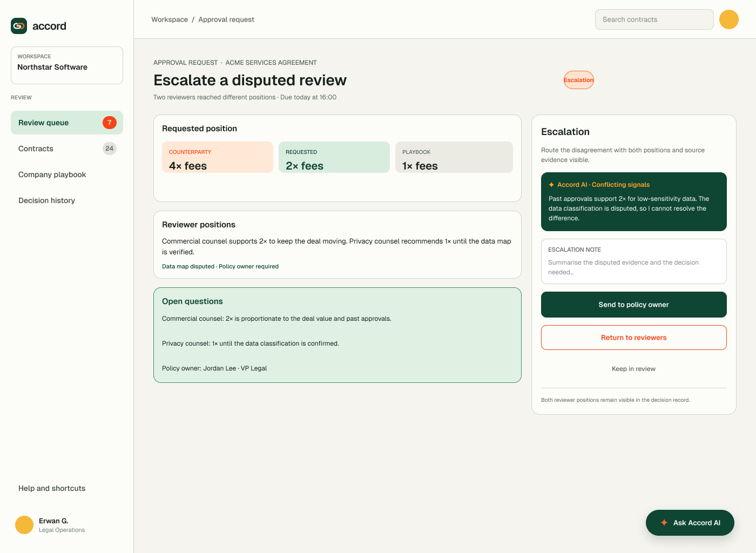Open Help and shortcuts
Image resolution: width=756 pixels, height=553 pixels.
67,488
